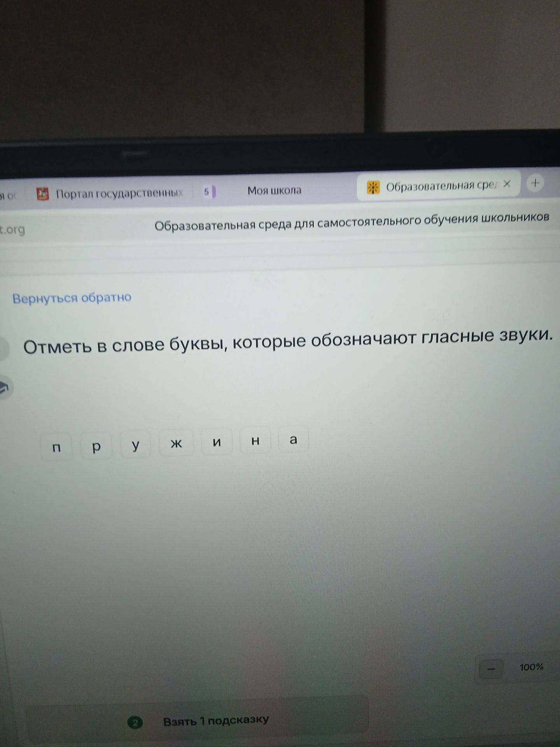
Task: Click the address bar showing t.org
Action: tap(12, 230)
